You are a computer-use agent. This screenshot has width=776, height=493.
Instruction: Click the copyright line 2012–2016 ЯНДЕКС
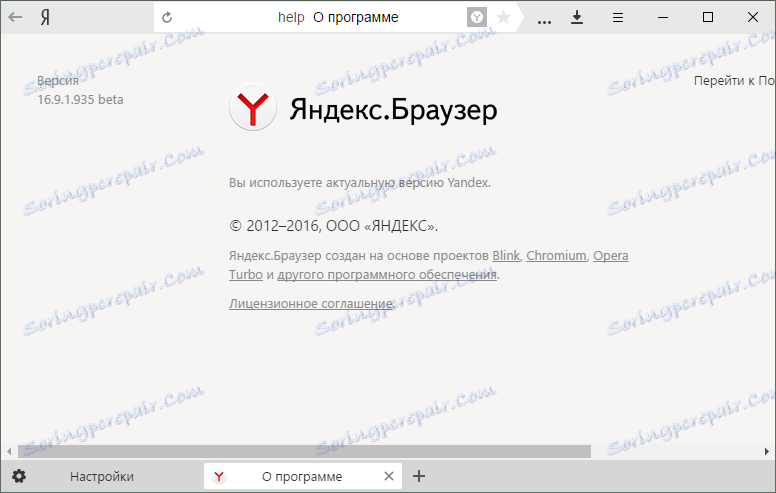coord(333,226)
